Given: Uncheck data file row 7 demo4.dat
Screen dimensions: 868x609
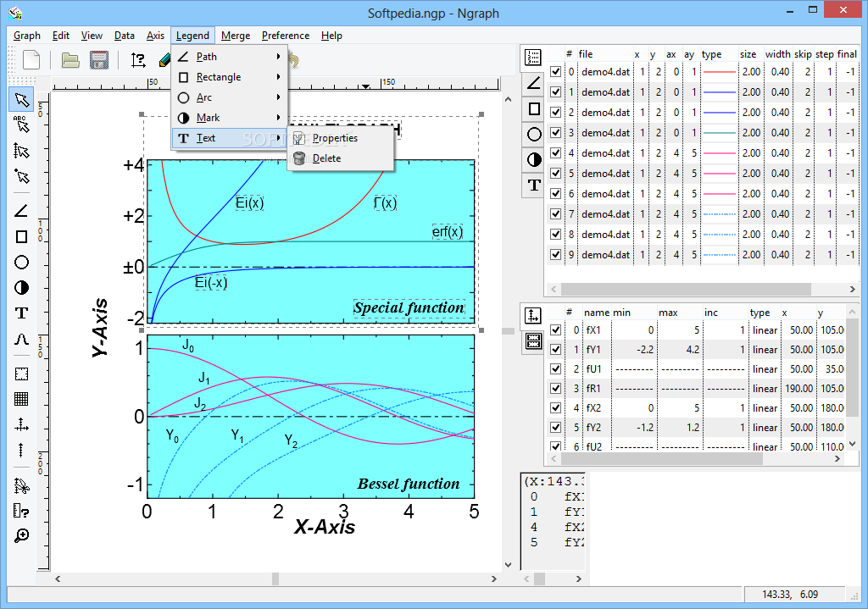Looking at the screenshot, I should coord(555,214).
